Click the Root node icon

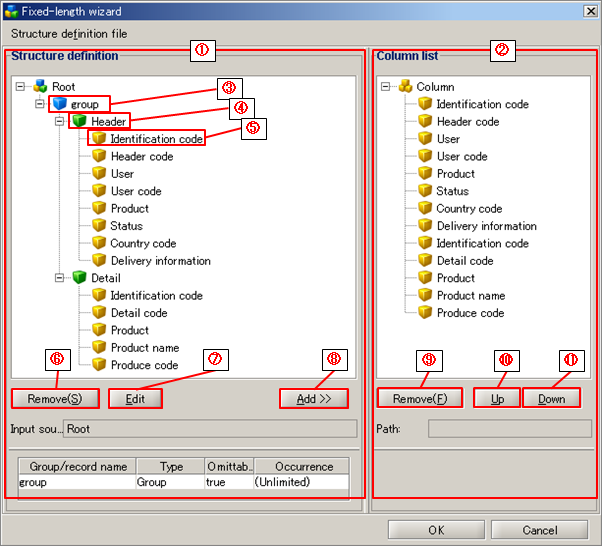click(40, 87)
